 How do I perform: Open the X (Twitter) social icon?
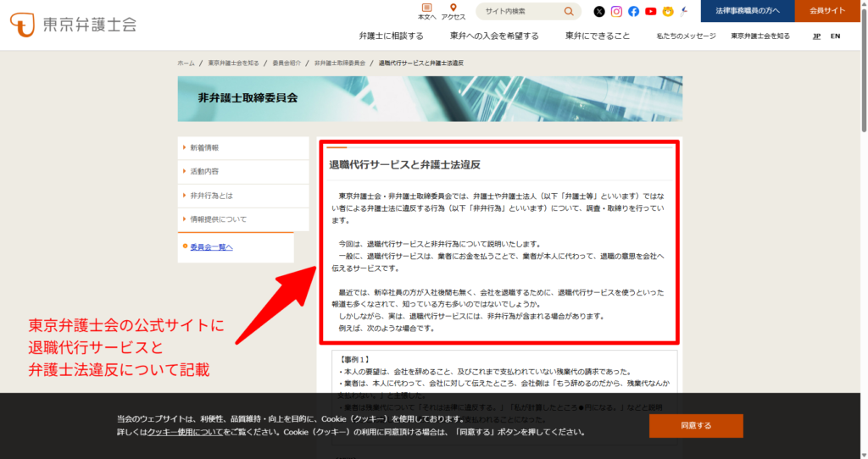click(x=599, y=11)
